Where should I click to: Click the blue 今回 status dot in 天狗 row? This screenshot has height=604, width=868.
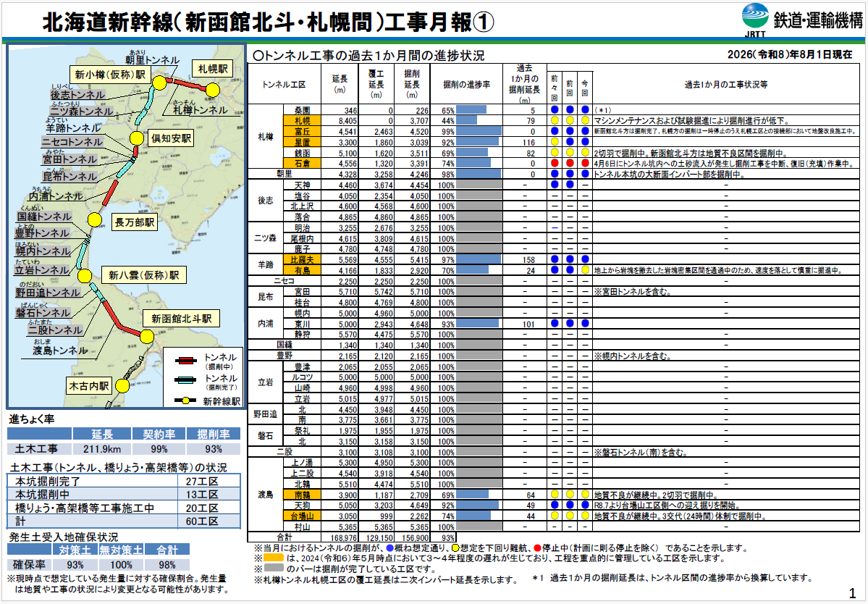[584, 506]
